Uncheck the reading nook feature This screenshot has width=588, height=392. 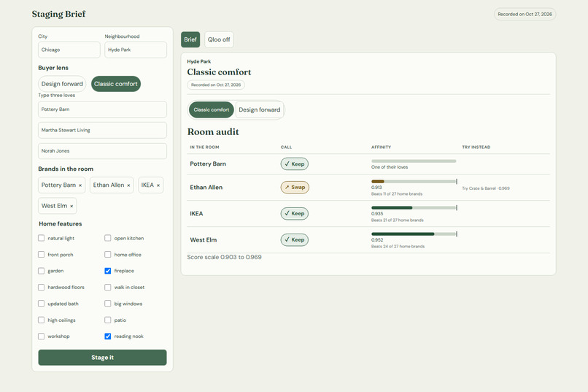pyautogui.click(x=108, y=336)
